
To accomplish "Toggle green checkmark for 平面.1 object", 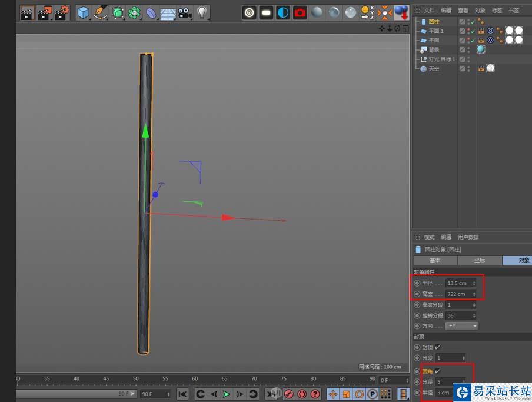I will [472, 31].
